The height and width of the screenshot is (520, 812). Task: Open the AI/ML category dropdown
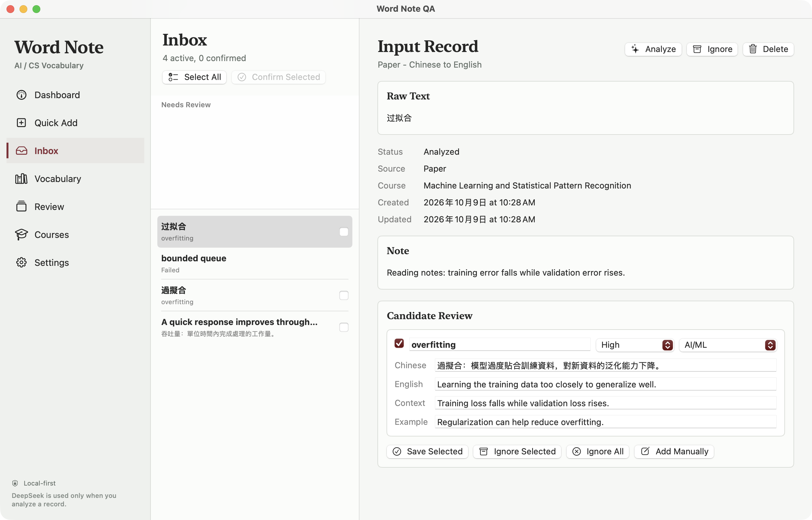728,345
